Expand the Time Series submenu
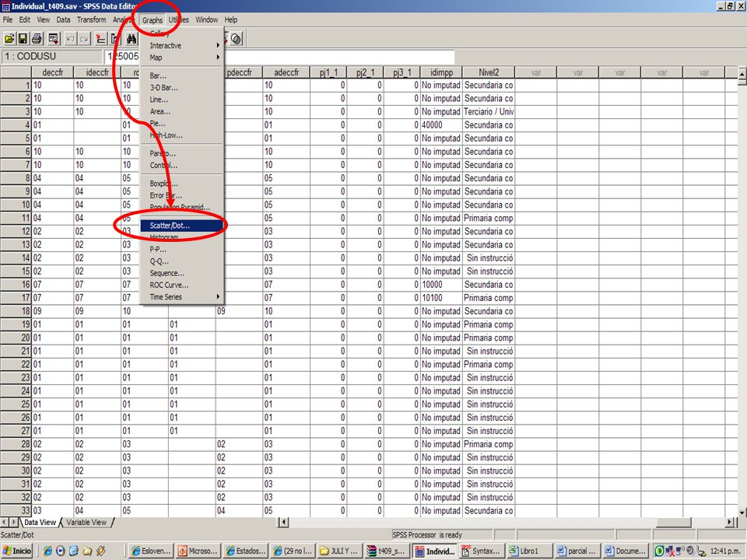 [181, 296]
